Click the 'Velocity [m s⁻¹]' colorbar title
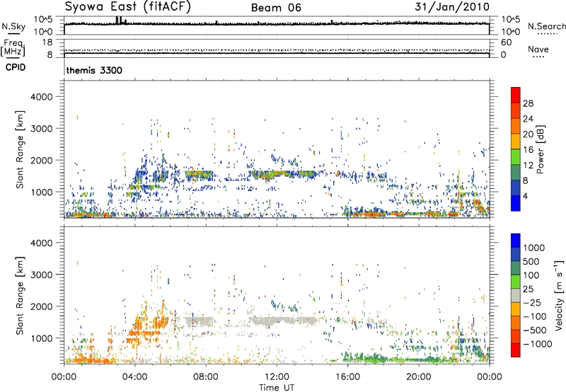The width and height of the screenshot is (566, 392). tap(559, 295)
